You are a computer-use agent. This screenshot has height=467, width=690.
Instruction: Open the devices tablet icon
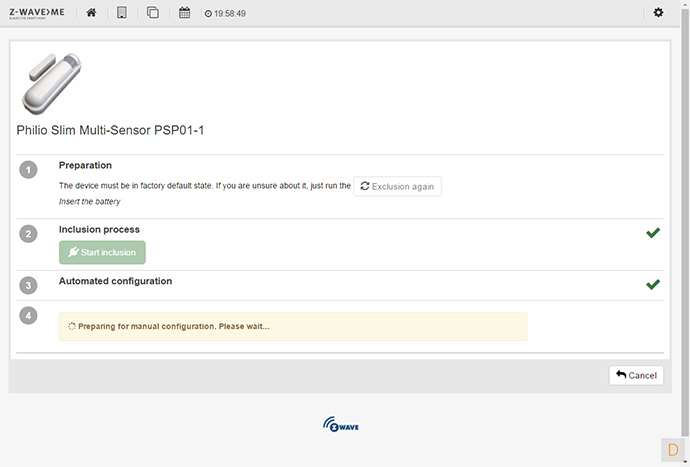[122, 13]
